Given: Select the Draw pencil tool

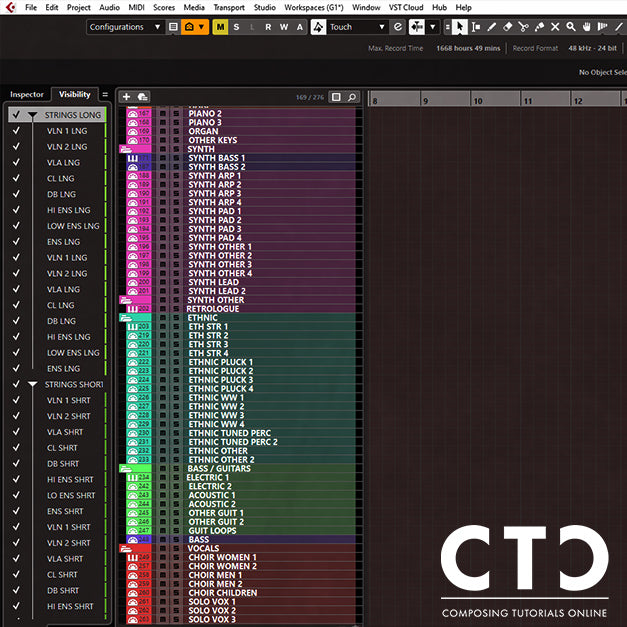Looking at the screenshot, I should pos(492,27).
